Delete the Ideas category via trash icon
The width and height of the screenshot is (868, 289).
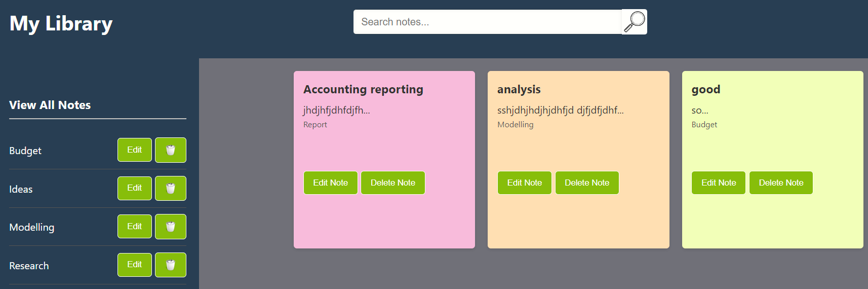click(x=171, y=189)
